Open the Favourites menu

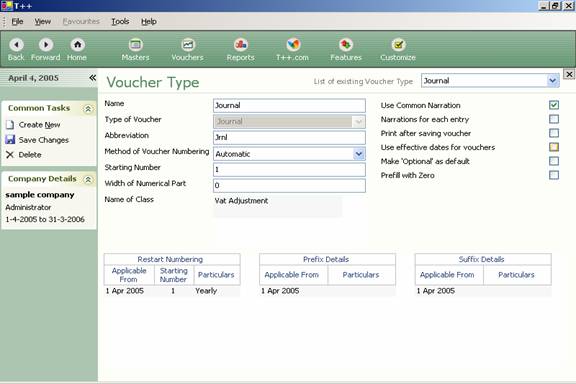click(81, 21)
